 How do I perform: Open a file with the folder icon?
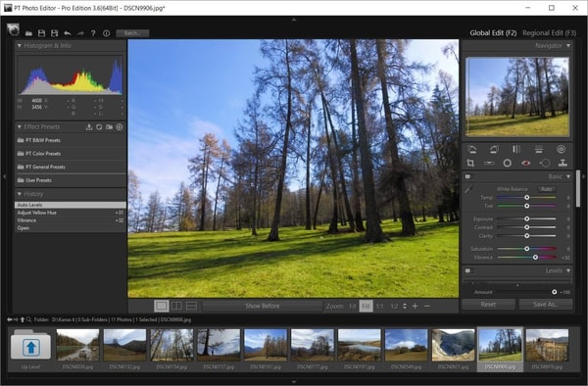click(x=28, y=33)
